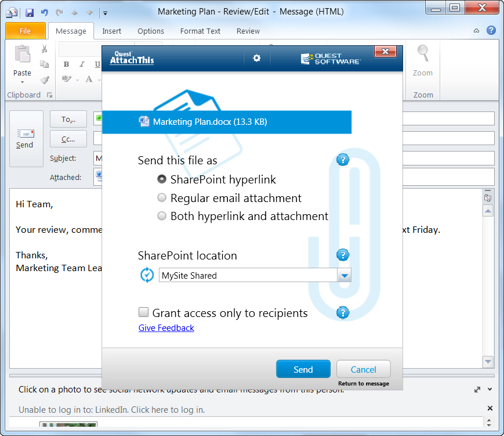Screen dimensions: 504x436
Task: Collapse the People Pane with the chevron
Action: tap(490, 390)
